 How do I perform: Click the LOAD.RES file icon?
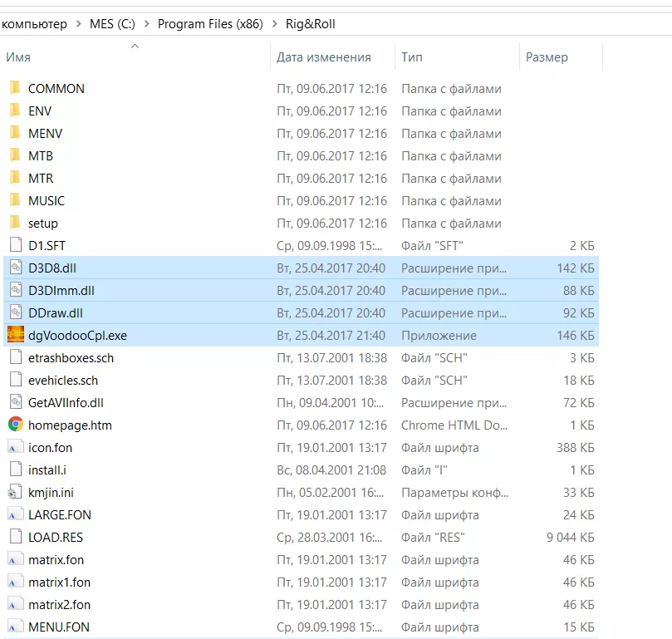[x=15, y=537]
